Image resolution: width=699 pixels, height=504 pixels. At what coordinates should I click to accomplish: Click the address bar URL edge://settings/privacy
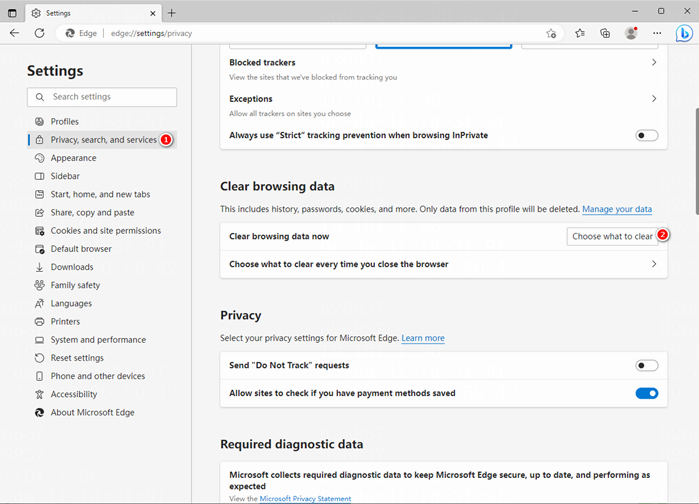pyautogui.click(x=152, y=33)
